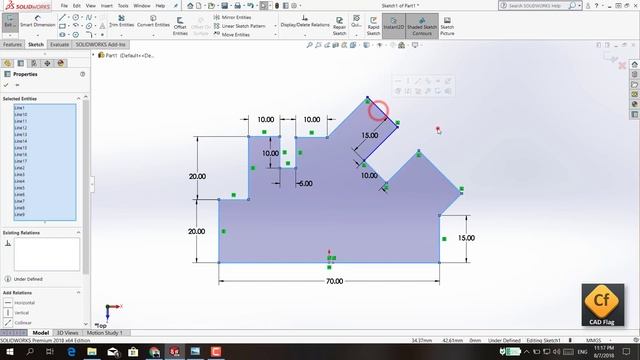This screenshot has width=640, height=360.
Task: Click the 70.00 dimension value
Action: (x=334, y=281)
